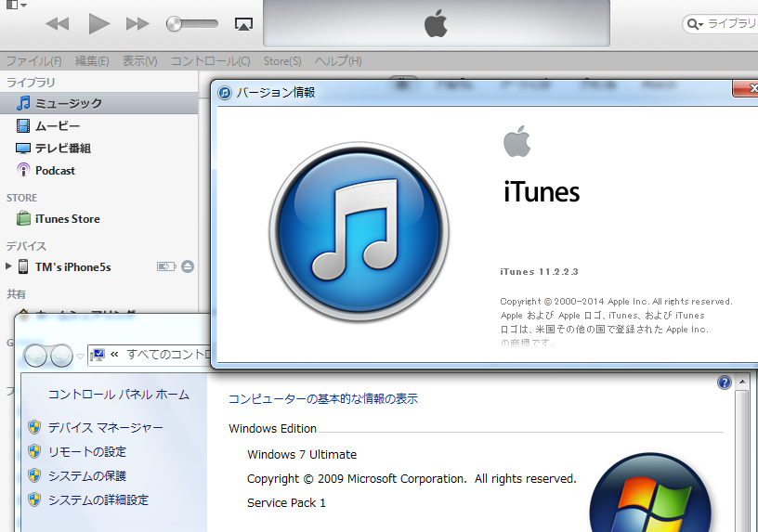
Task: Click the Windows 7 Ultimate text
Action: [x=302, y=455]
